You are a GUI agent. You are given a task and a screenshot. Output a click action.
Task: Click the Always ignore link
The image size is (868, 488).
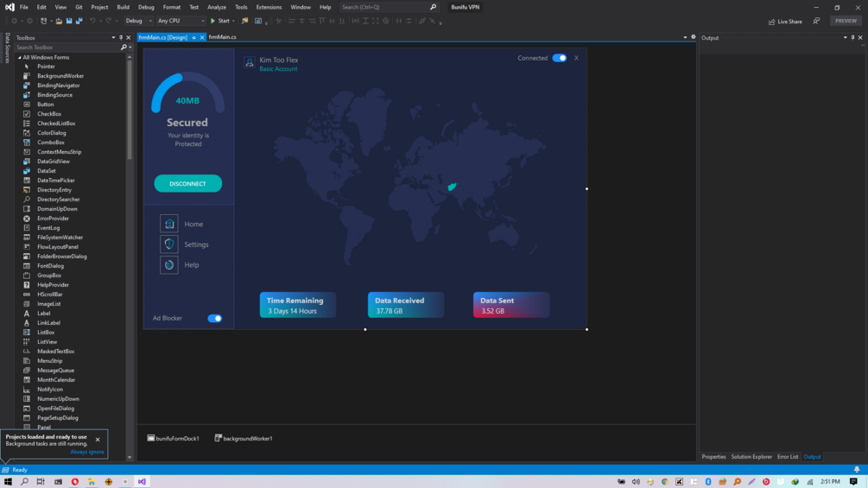pos(87,452)
